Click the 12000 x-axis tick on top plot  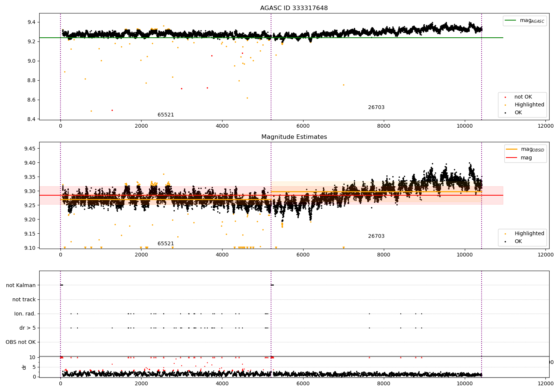545,126
